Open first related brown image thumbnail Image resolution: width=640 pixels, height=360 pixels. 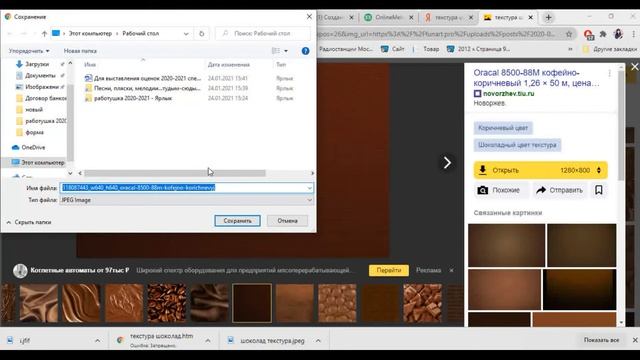506,245
